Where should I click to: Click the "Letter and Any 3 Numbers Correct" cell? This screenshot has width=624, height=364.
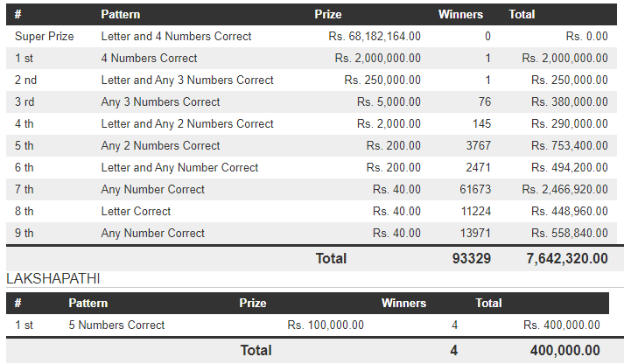tap(187, 80)
